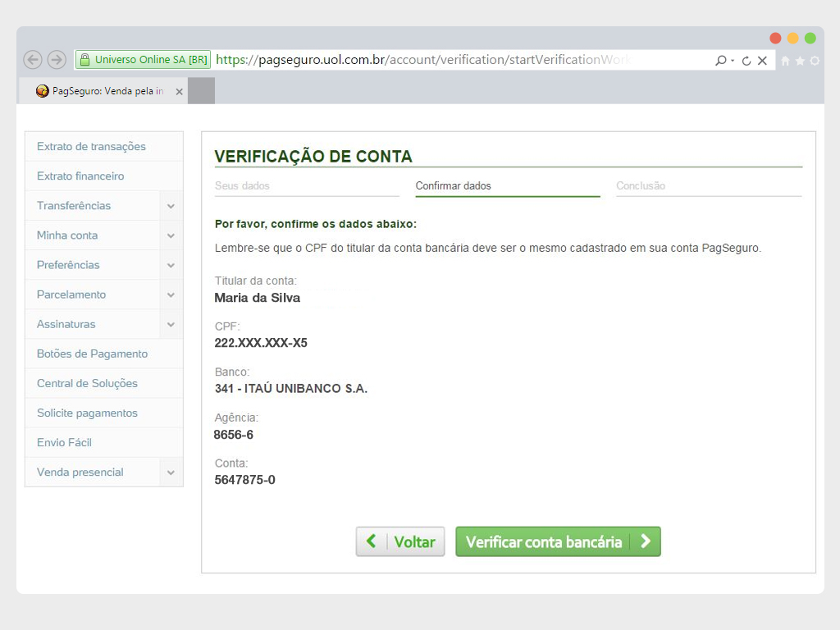Click the Universo Online SA certificate badge
Screen dimensions: 840x630
click(x=144, y=59)
